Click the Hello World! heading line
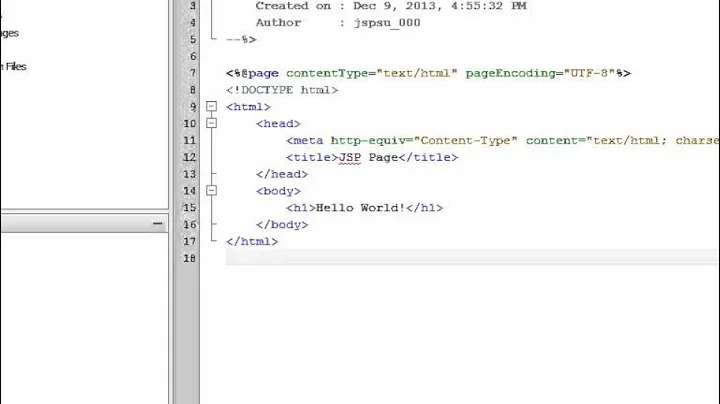The width and height of the screenshot is (720, 404). [364, 208]
